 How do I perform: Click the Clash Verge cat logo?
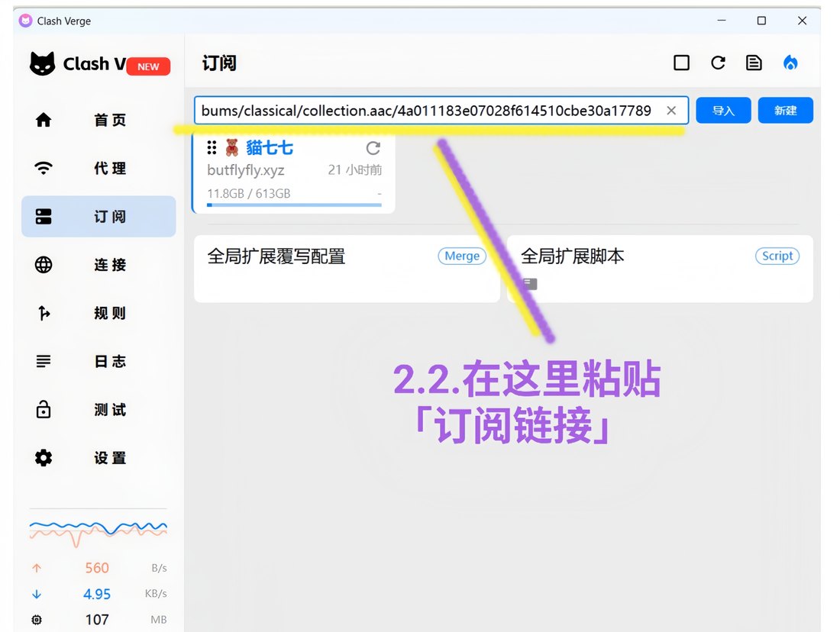(x=42, y=64)
